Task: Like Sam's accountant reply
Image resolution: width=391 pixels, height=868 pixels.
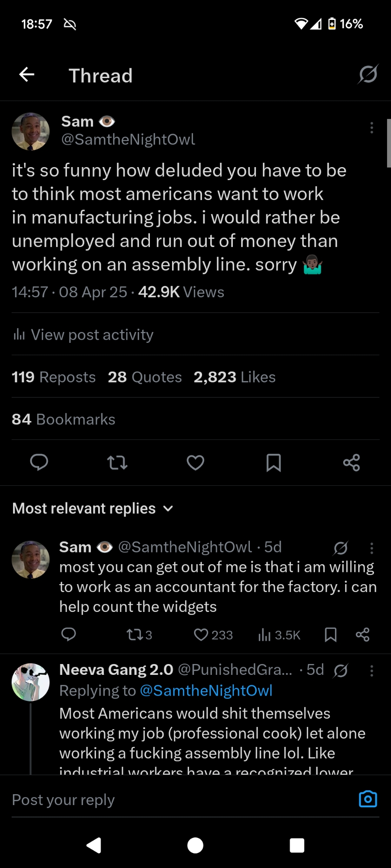Action: pyautogui.click(x=201, y=635)
